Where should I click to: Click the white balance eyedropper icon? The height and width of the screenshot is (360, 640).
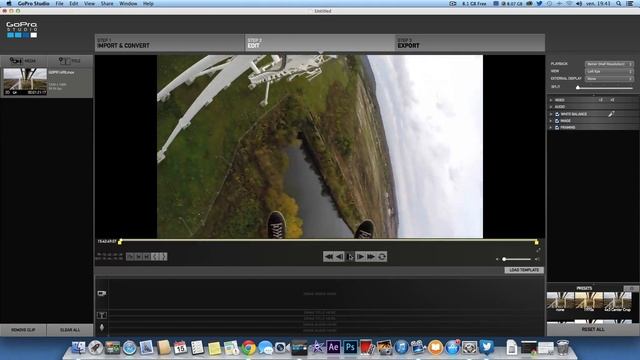(611, 114)
